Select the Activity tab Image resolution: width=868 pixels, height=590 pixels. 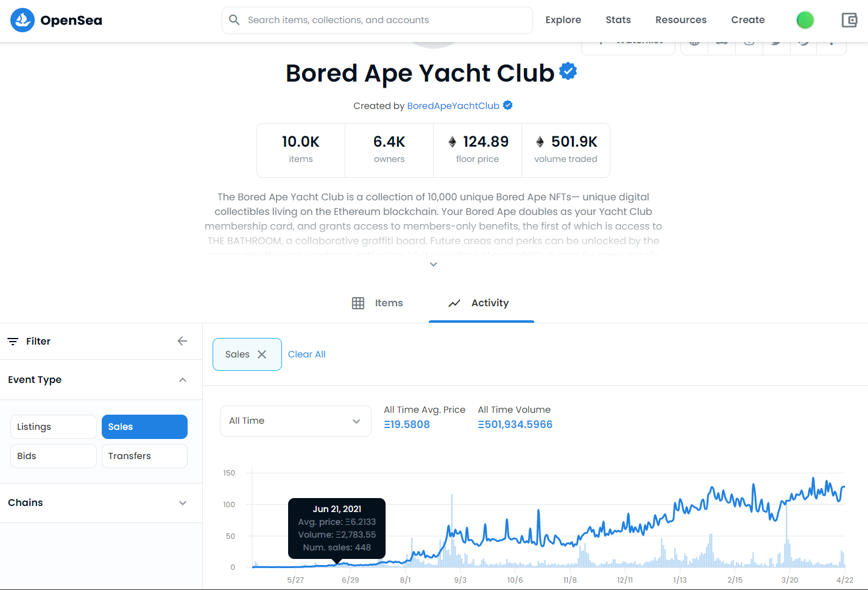pos(481,303)
